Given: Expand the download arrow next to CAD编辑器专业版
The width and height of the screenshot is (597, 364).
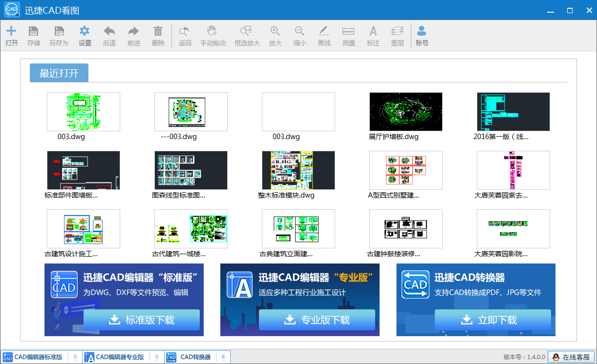Looking at the screenshot, I should pyautogui.click(x=156, y=357).
